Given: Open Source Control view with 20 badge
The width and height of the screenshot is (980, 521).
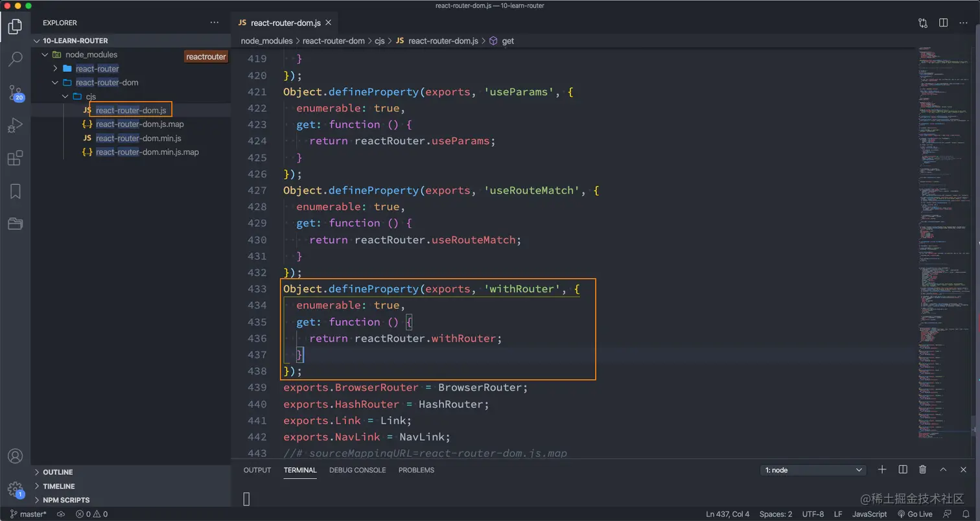Looking at the screenshot, I should pyautogui.click(x=15, y=92).
